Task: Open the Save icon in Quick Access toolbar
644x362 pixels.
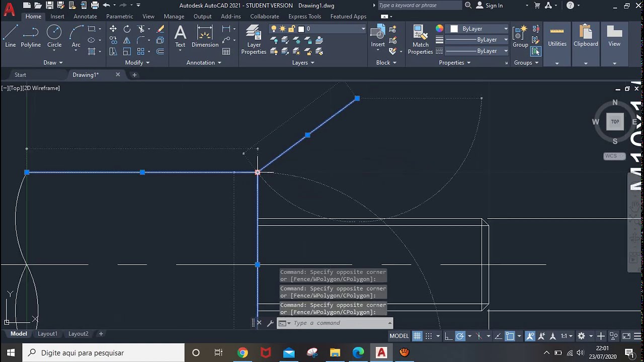Action: pos(49,6)
